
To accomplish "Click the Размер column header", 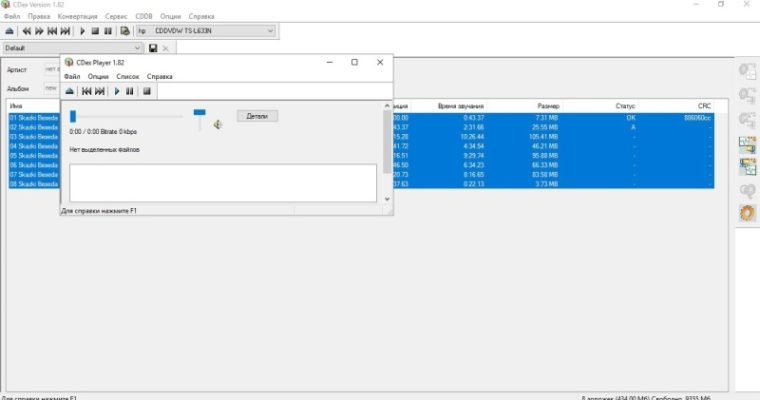I will tap(547, 105).
